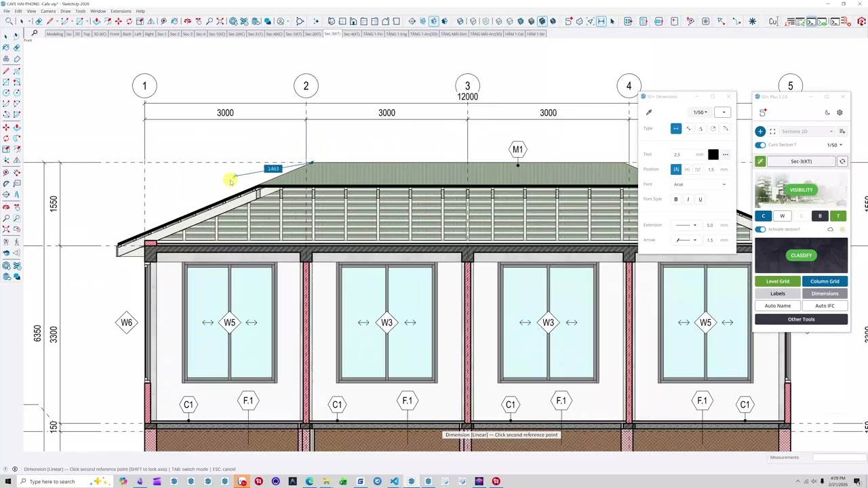This screenshot has height=488, width=868.
Task: Click the Zoom Extents toolbar icon
Action: coord(220,21)
